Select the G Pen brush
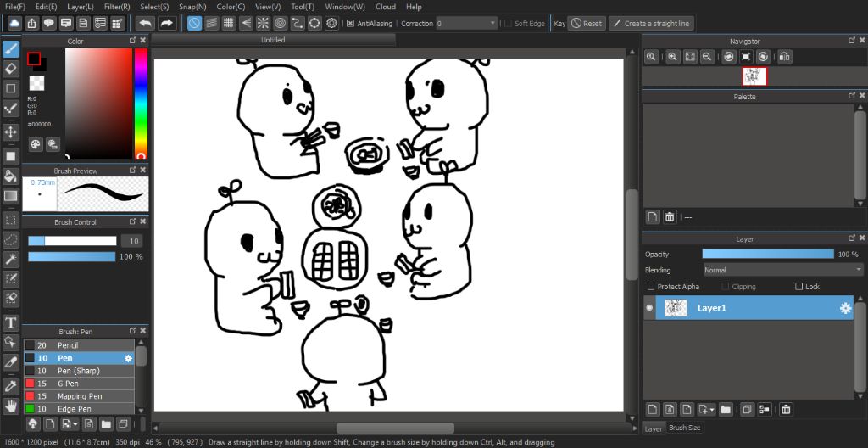 (79, 384)
